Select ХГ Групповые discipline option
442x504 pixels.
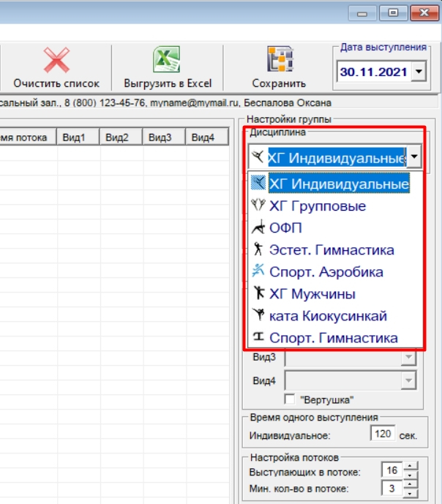click(x=317, y=206)
